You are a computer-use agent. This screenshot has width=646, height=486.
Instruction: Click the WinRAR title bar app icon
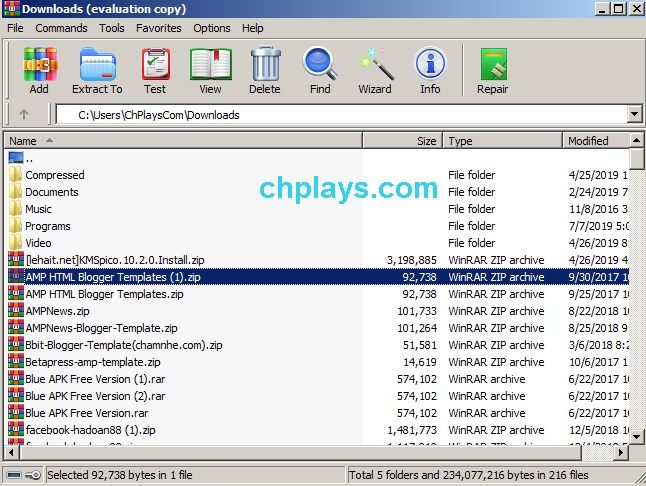click(12, 9)
